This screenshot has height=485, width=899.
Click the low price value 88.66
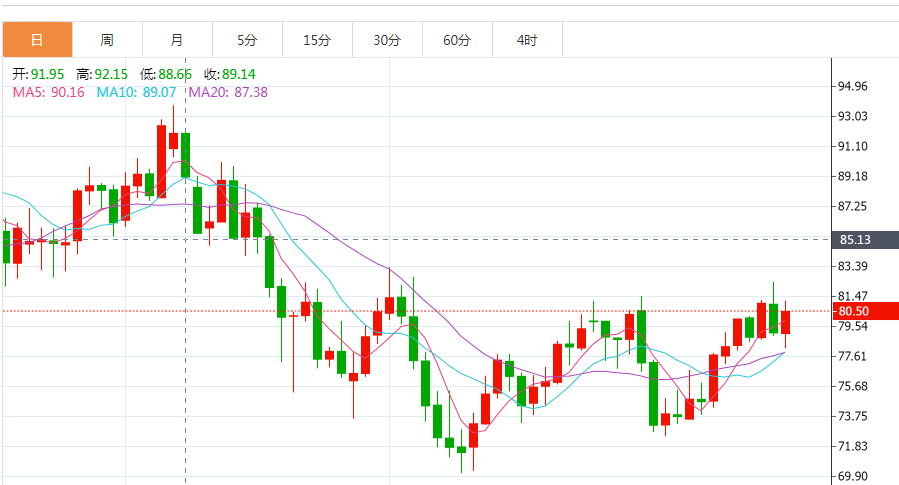pos(175,75)
